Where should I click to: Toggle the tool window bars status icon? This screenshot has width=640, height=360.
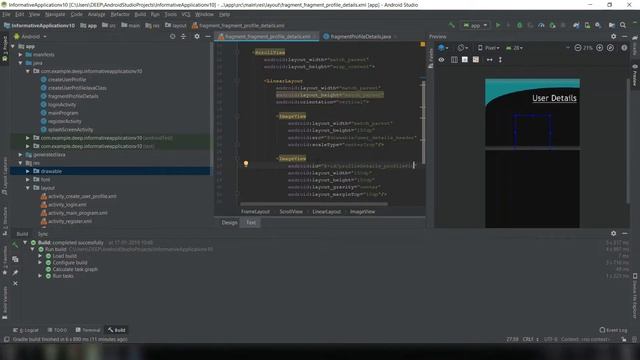tap(6, 339)
